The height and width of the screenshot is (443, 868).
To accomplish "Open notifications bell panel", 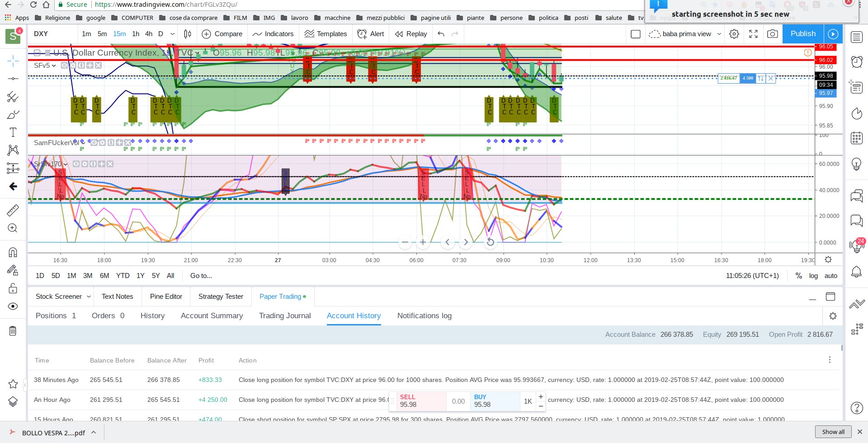I will tap(857, 271).
